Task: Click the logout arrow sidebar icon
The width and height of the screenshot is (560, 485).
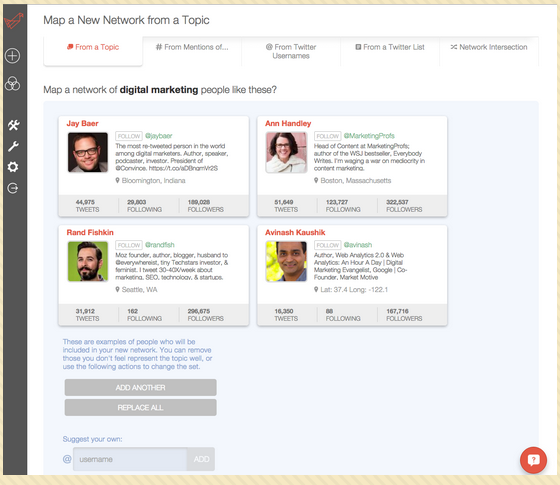Action: point(13,188)
